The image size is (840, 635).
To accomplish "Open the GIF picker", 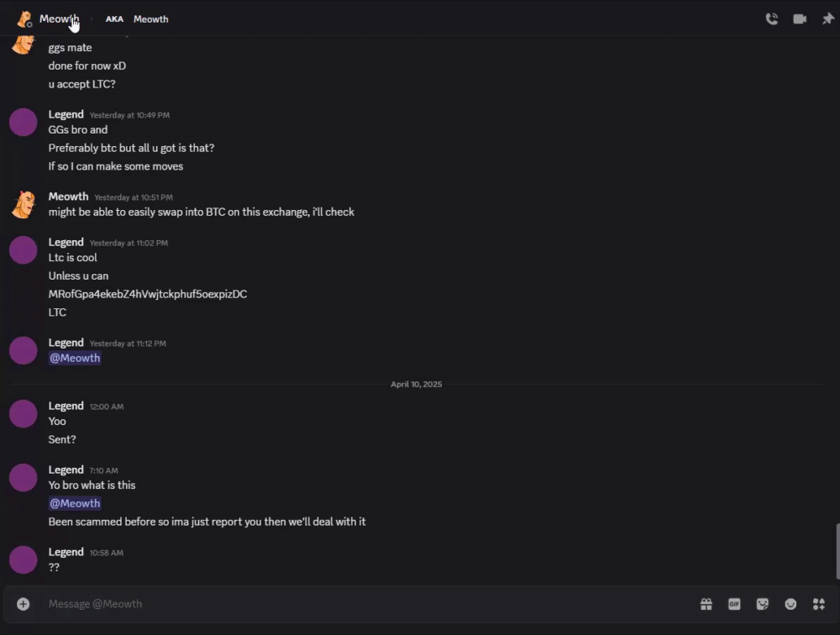I will pyautogui.click(x=734, y=604).
